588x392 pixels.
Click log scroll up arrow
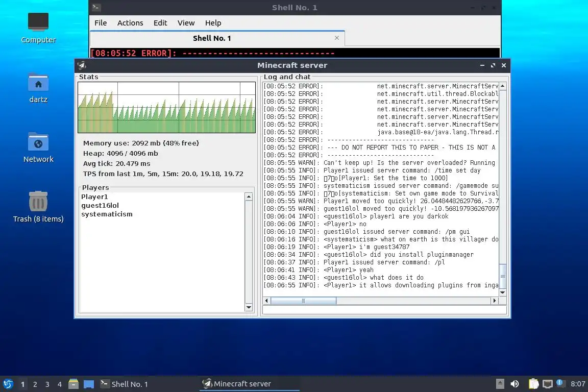click(x=502, y=86)
